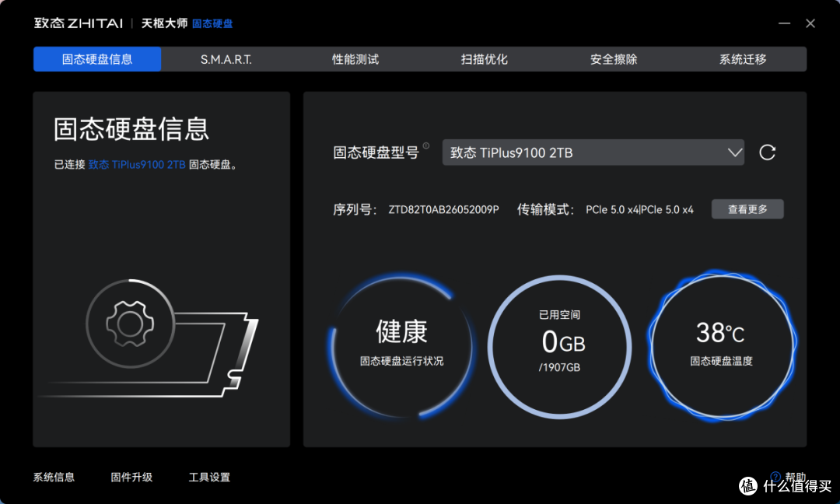Click the dropdown chevron arrow for drive model

pos(735,152)
